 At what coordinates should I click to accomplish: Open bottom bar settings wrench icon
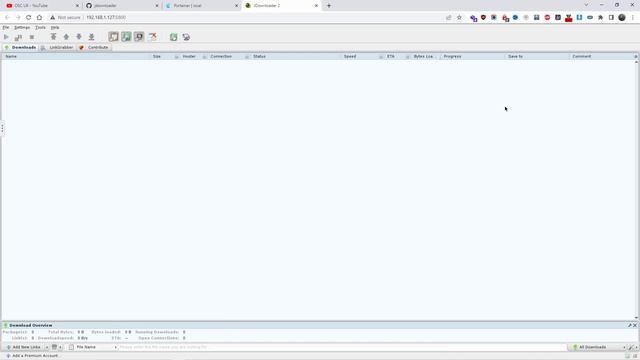point(631,347)
